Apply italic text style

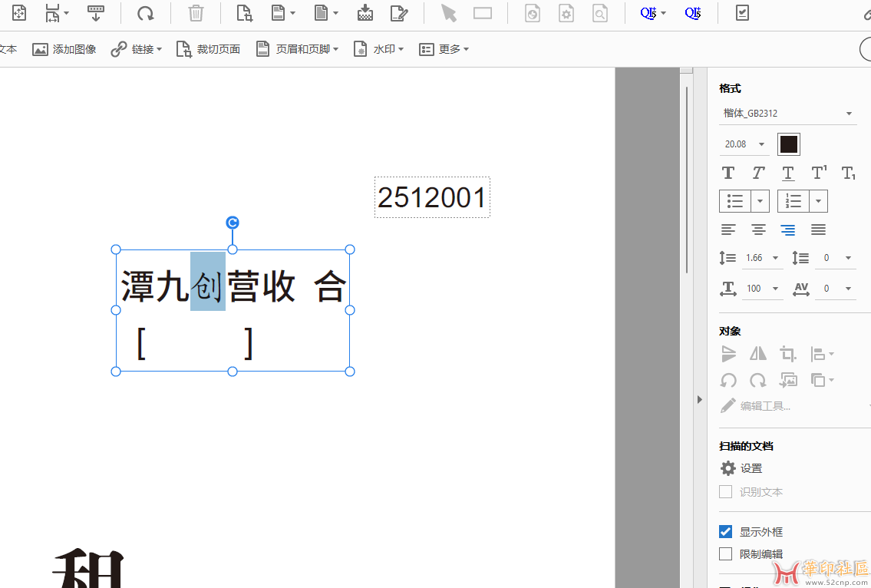[x=758, y=173]
